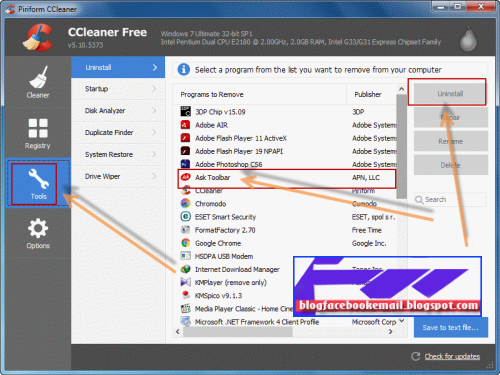Open the Options gear icon
This screenshot has height=375, width=500.
click(x=38, y=228)
